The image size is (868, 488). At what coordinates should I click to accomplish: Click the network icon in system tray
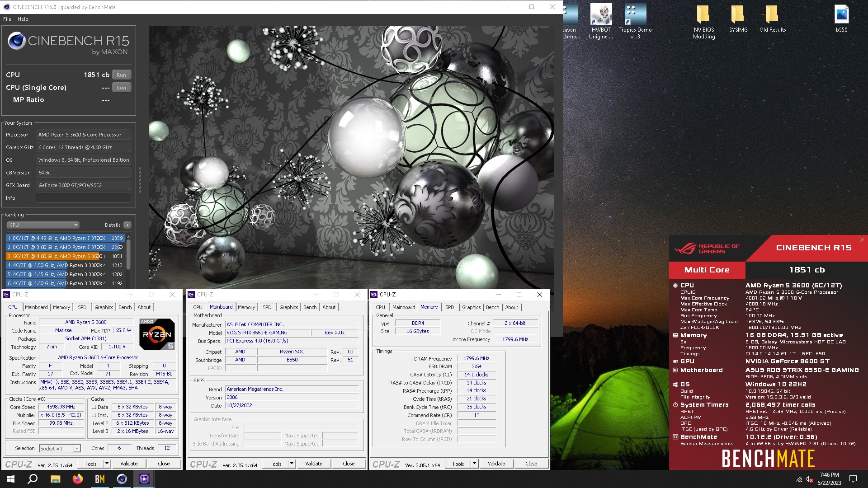(799, 479)
